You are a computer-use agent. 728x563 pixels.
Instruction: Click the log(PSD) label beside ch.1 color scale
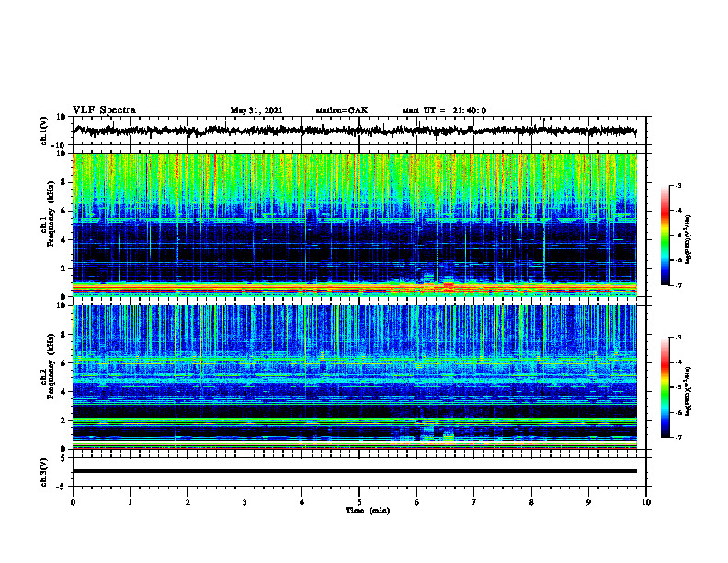pyautogui.click(x=688, y=239)
